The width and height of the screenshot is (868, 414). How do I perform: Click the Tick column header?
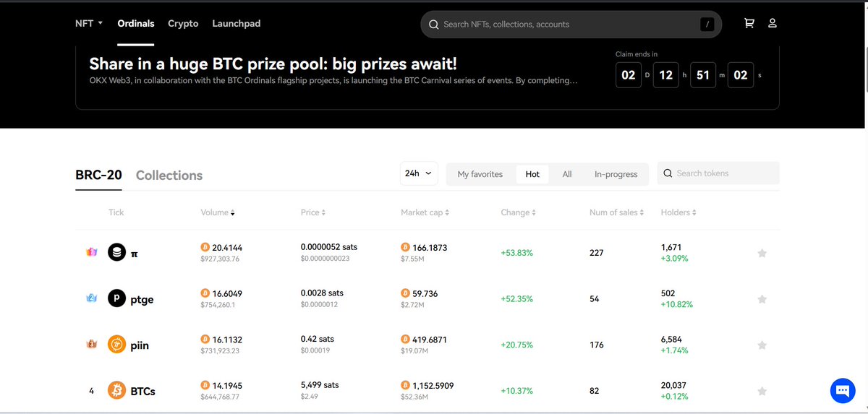(x=116, y=212)
